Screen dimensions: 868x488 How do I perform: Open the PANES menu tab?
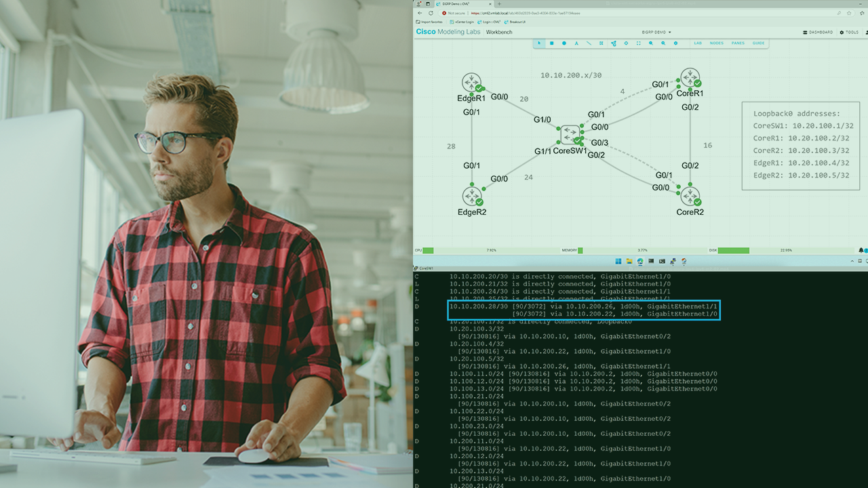(x=738, y=43)
